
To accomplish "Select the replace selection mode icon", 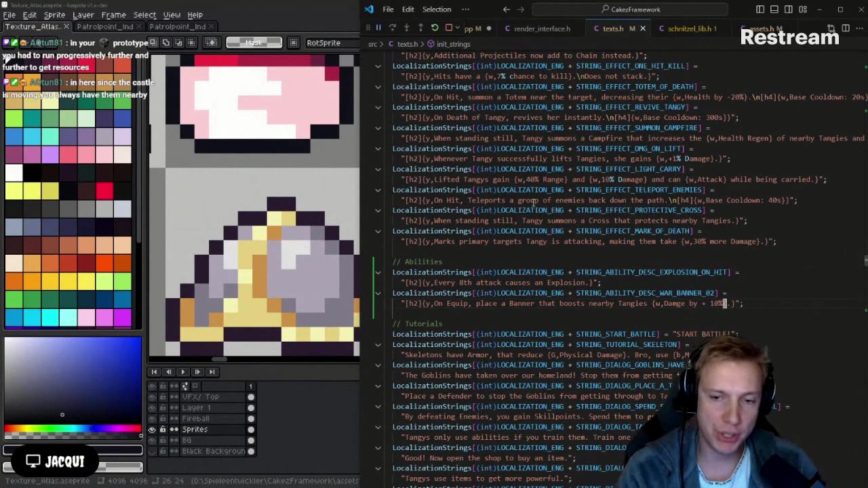I will (x=154, y=43).
